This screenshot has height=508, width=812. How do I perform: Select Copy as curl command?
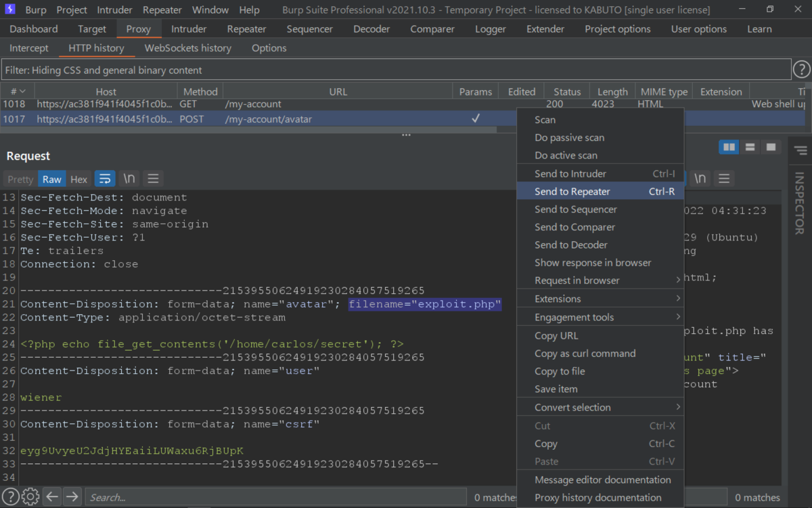[x=600, y=354]
